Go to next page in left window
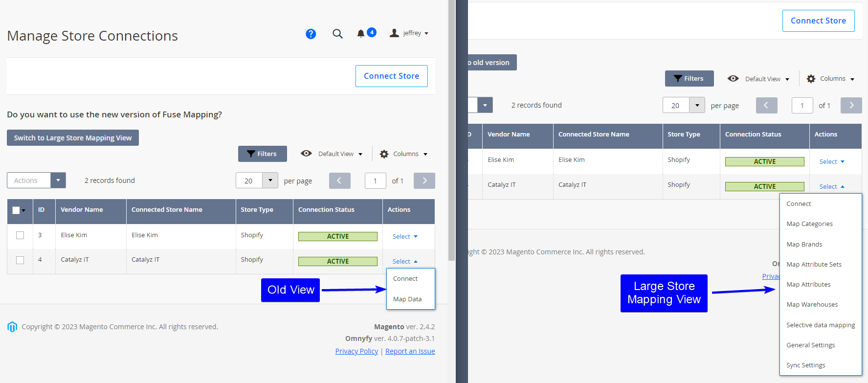 [424, 180]
